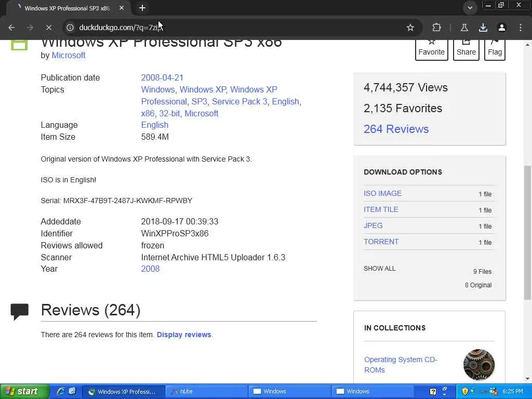The width and height of the screenshot is (532, 399).
Task: Click the forward navigation arrow
Action: [x=30, y=28]
